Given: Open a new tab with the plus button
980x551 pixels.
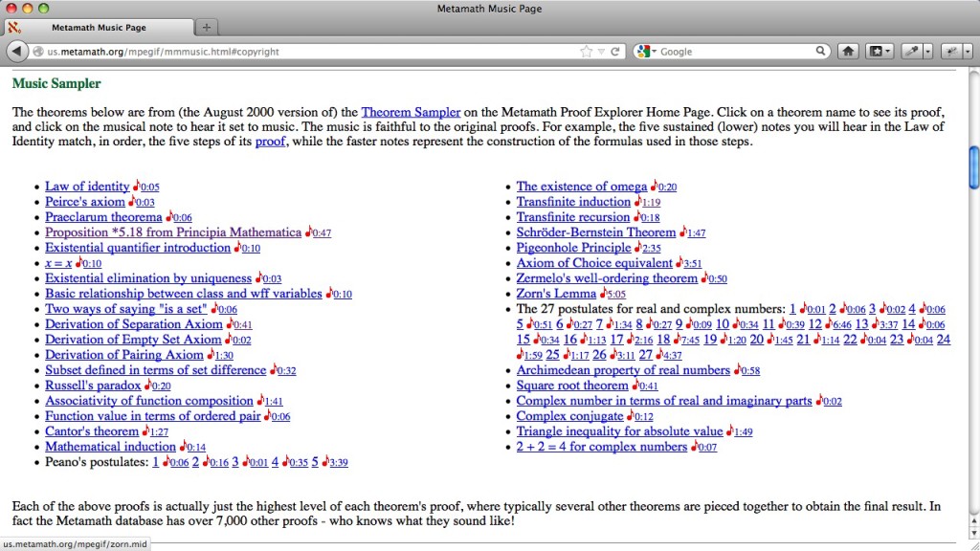Looking at the screenshot, I should pos(207,27).
